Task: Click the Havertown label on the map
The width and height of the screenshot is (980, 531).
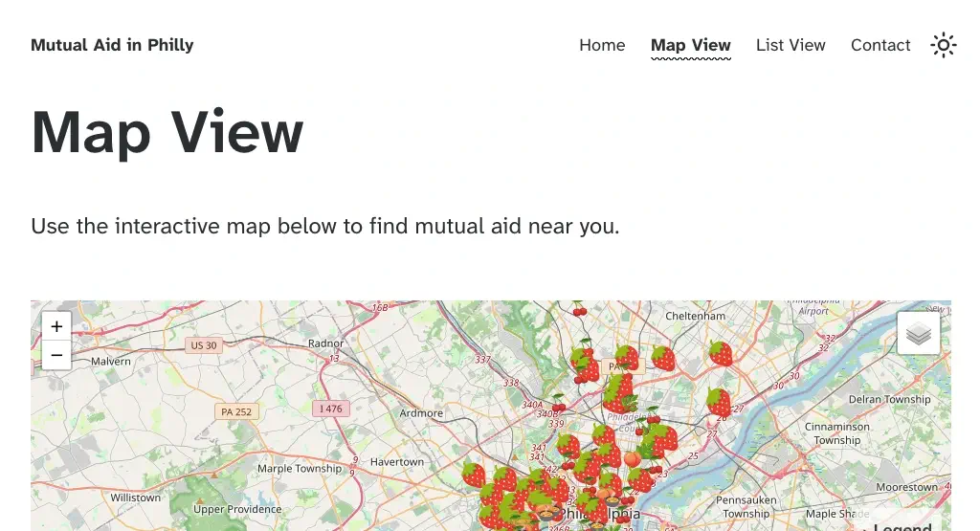Action: pyautogui.click(x=397, y=462)
